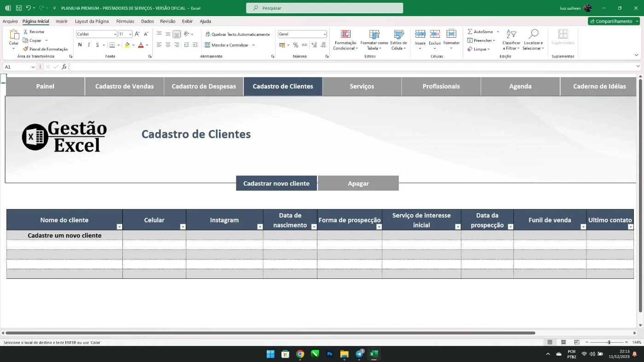Click the zoom slider in status bar
644x362 pixels.
coord(608,342)
